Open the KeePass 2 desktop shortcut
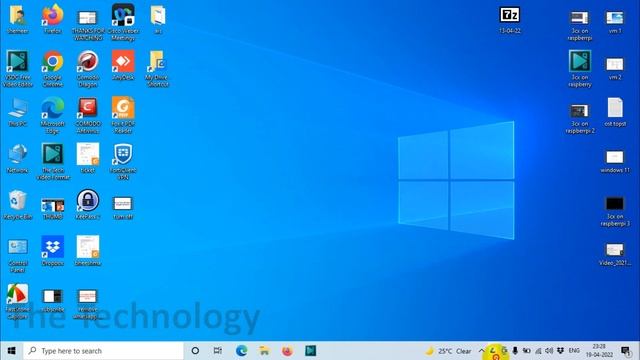This screenshot has height=360, width=640. coord(88,204)
